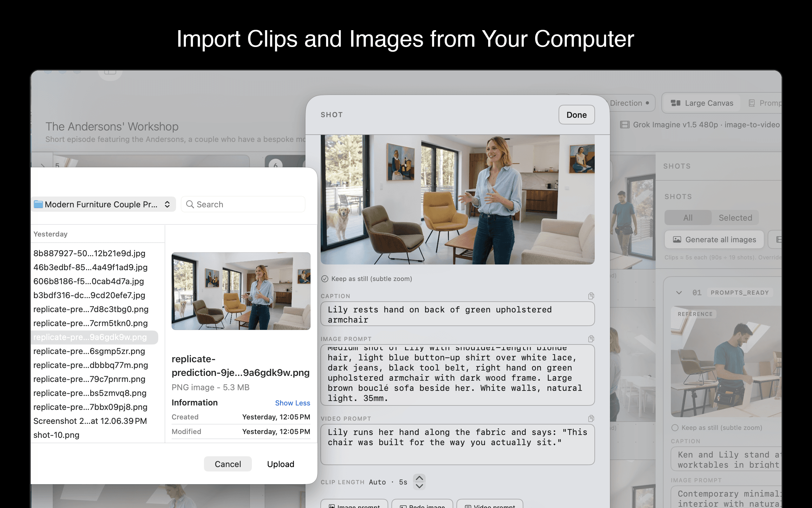This screenshot has width=812, height=508.
Task: Click the shot 01 reference image
Action: 726,362
